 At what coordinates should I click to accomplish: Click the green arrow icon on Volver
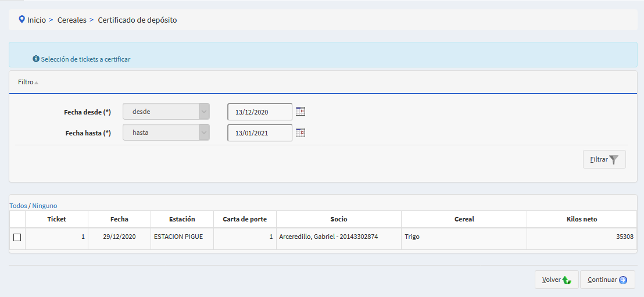point(567,280)
